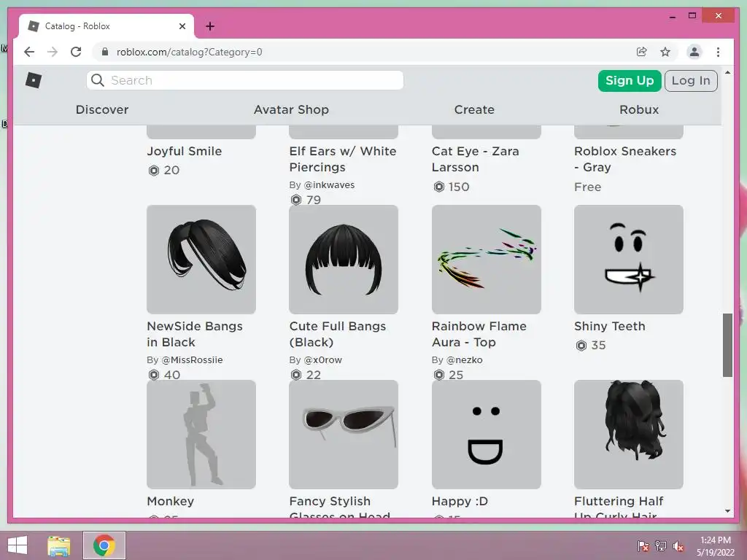Viewport: 747px width, 560px height.
Task: Visit creator @nezko profile
Action: click(465, 360)
